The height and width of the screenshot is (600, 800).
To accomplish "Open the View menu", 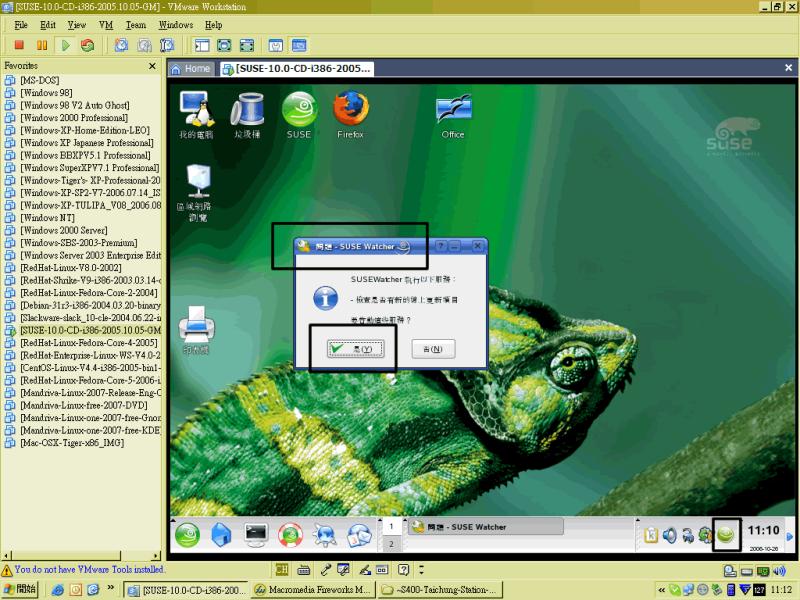I will point(77,25).
